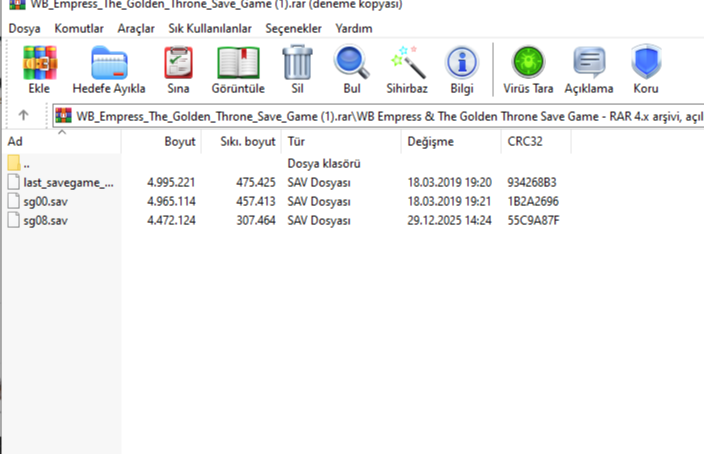Open the Dosya menu
Image resolution: width=704 pixels, height=454 pixels.
pyautogui.click(x=24, y=28)
